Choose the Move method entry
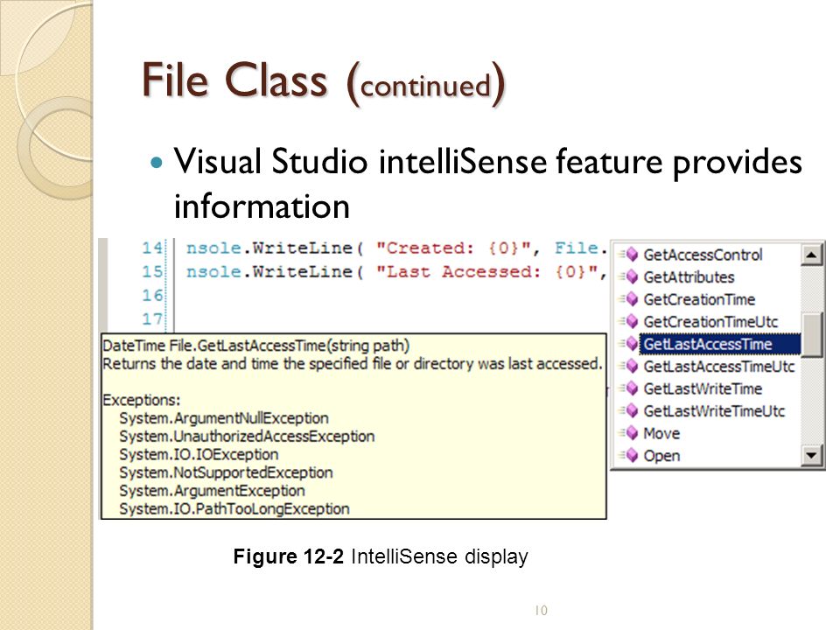This screenshot has height=630, width=840. [x=661, y=433]
